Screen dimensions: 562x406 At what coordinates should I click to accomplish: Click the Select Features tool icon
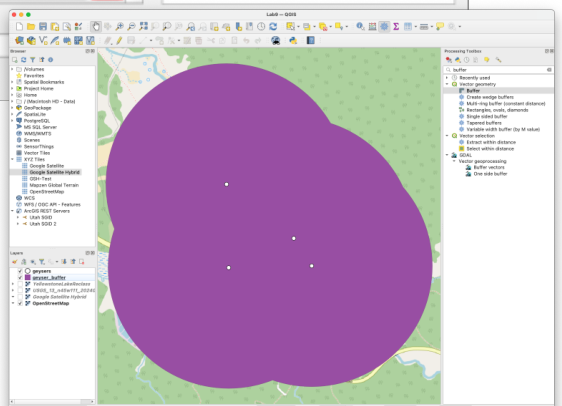click(x=290, y=27)
